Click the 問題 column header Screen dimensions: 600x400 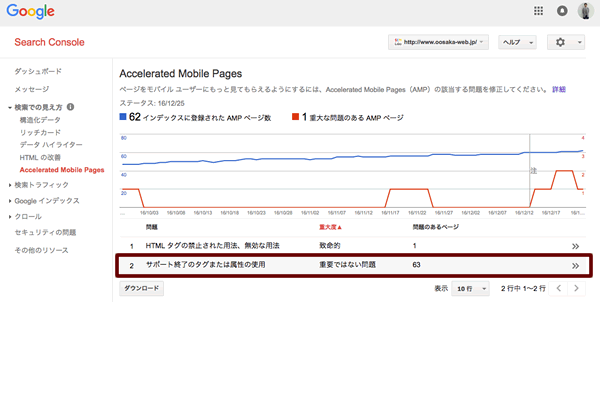click(x=152, y=227)
